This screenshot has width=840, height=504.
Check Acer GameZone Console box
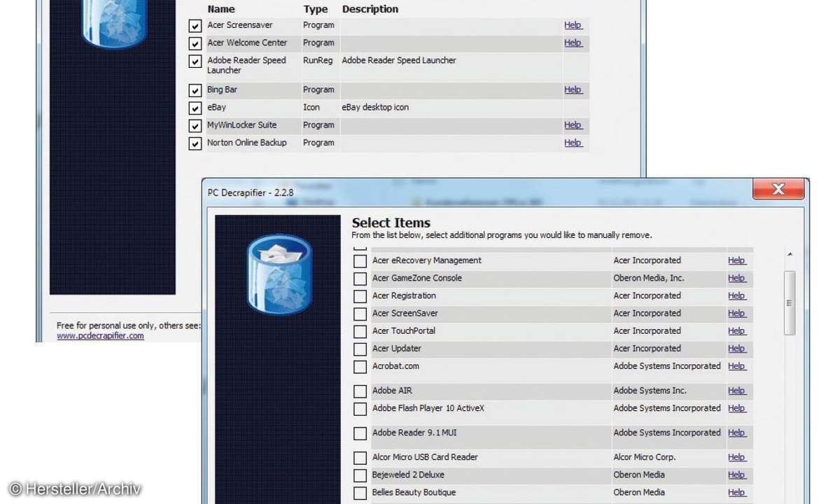360,279
